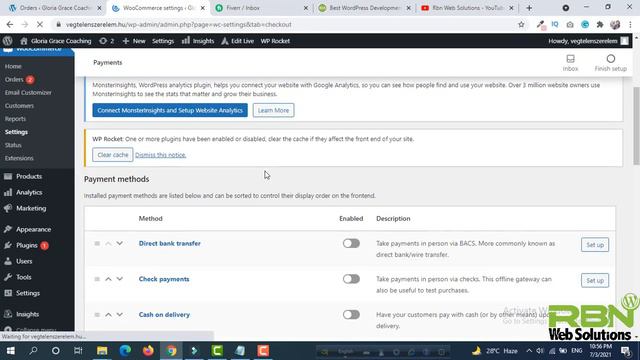
Task: Move Direct bank transfer down with chevron
Action: coord(120,243)
